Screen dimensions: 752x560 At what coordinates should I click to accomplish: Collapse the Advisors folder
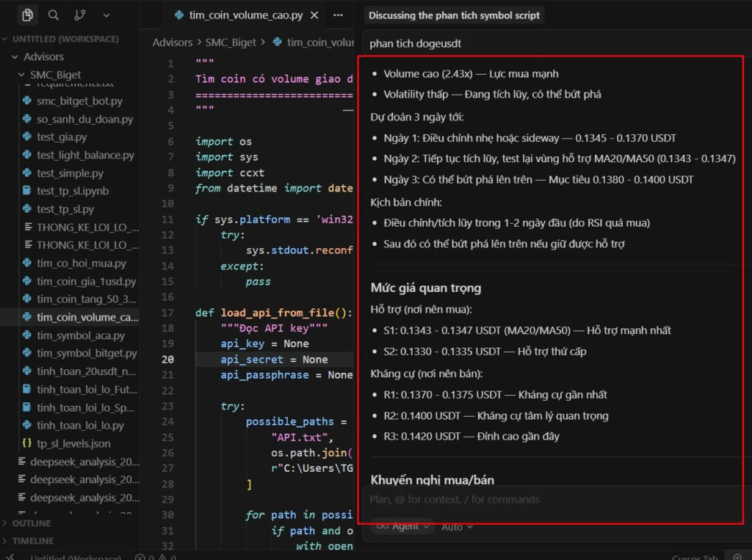click(x=15, y=57)
